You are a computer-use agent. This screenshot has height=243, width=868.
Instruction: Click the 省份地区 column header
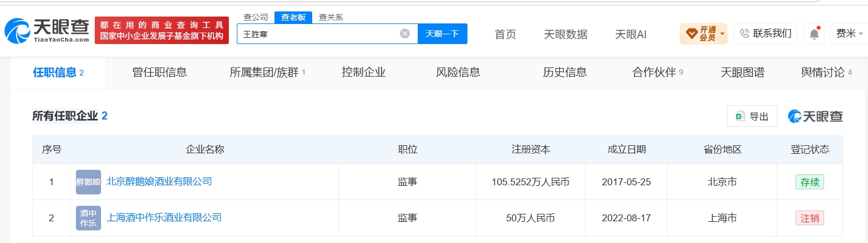coord(722,150)
